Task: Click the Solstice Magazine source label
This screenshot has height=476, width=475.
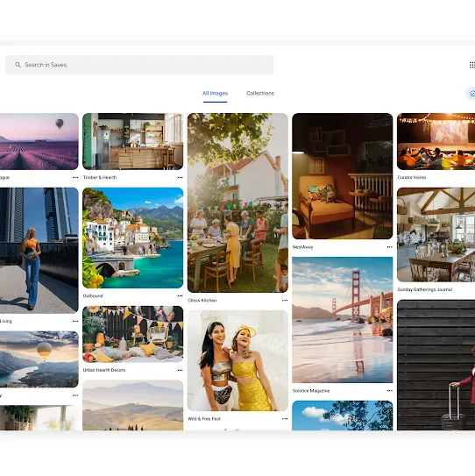Action: point(311,391)
